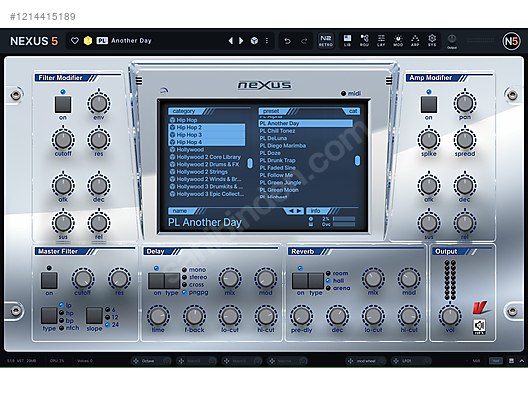Select 24 slope option
The image size is (528, 396).
point(112,325)
